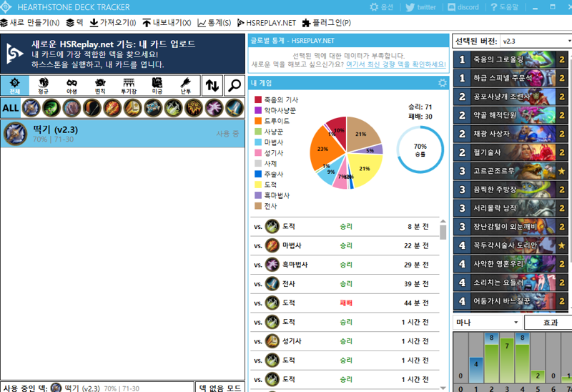Select the 투기장 (Arena) filter icon
The width and height of the screenshot is (572, 392).
pos(129,86)
